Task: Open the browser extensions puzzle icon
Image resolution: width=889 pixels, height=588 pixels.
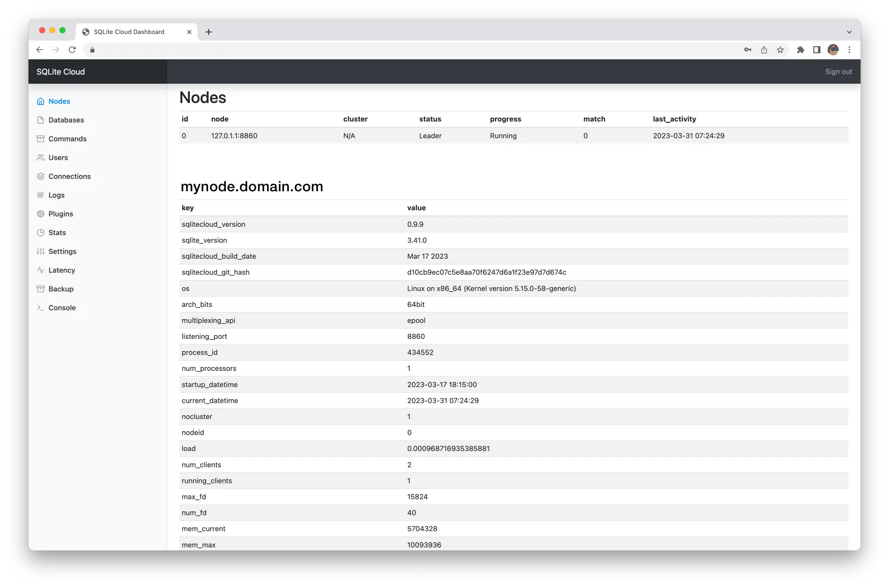Action: [x=801, y=49]
